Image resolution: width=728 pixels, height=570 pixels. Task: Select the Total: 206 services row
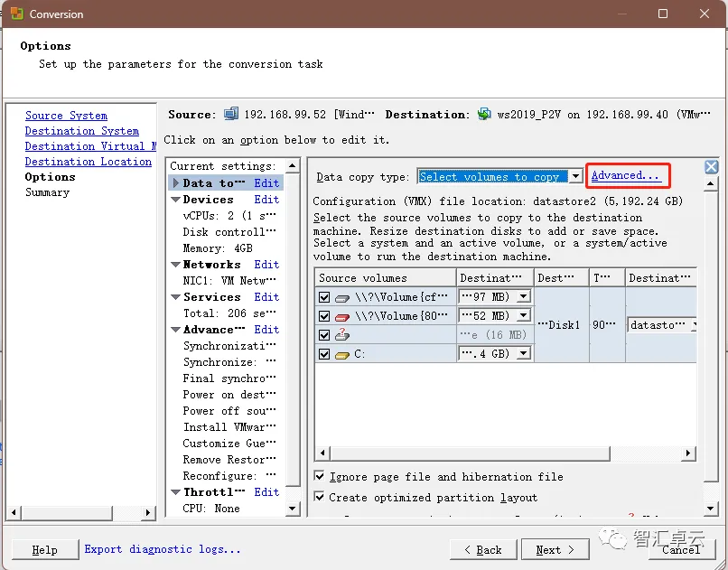coord(229,313)
